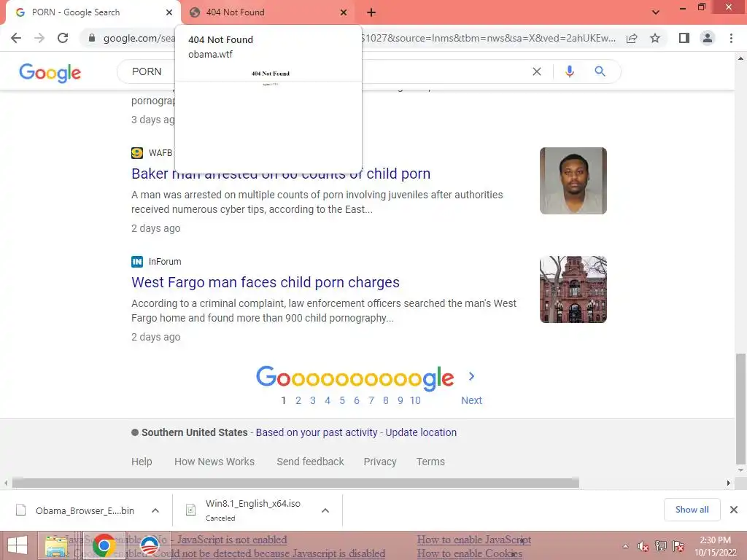This screenshot has height=560, width=747.
Task: Click the muted volume tray icon
Action: (643, 546)
